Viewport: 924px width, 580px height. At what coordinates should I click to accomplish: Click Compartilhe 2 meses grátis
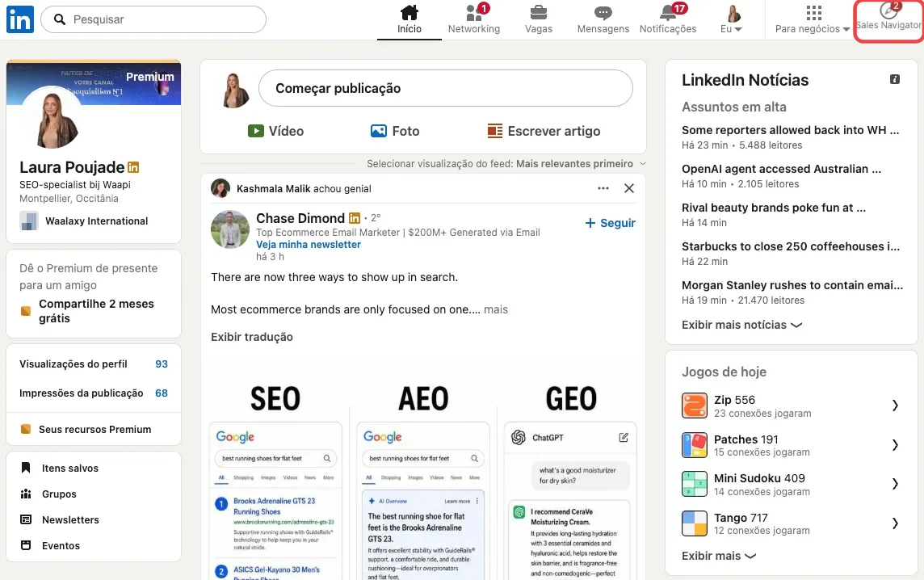coord(96,311)
